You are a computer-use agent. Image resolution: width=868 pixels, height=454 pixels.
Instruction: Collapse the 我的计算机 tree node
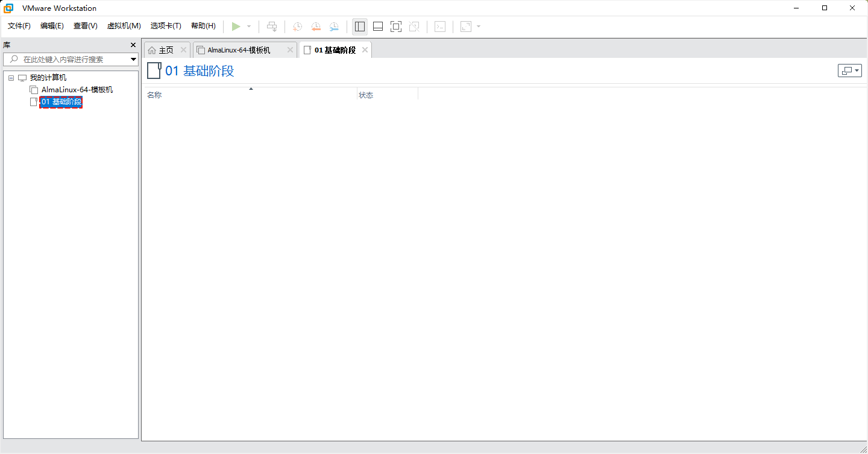pos(11,78)
